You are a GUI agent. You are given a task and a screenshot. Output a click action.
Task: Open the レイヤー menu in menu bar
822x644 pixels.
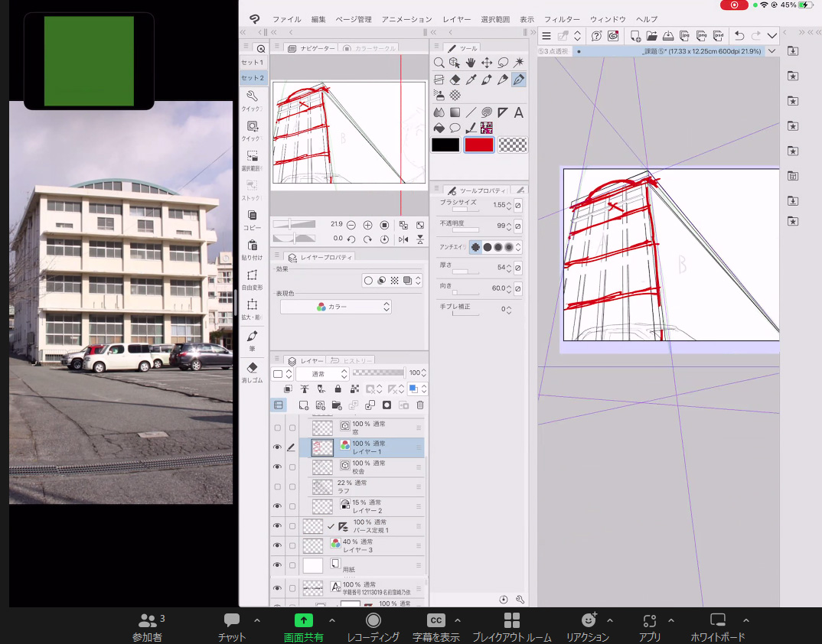pos(457,19)
